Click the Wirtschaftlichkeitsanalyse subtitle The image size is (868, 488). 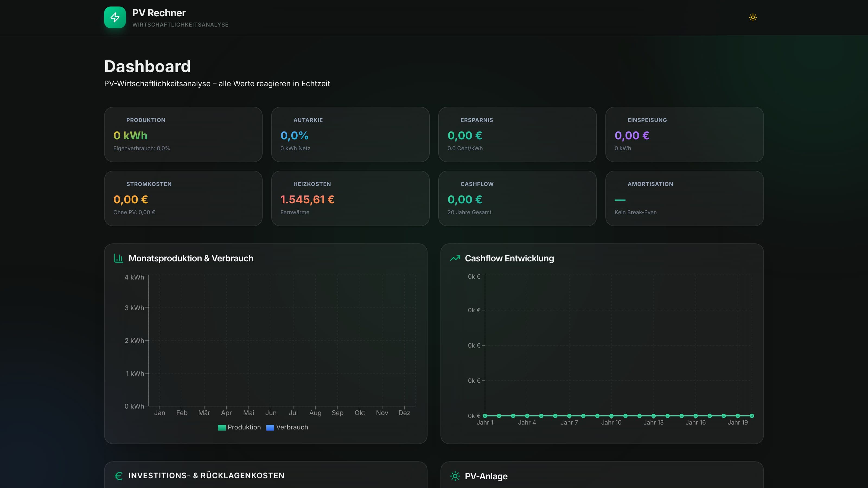(180, 25)
